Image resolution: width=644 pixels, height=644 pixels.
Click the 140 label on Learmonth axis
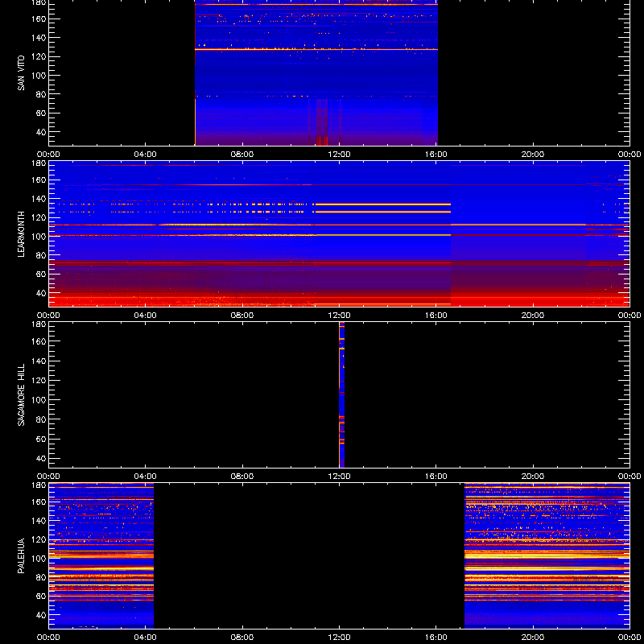tap(39, 199)
